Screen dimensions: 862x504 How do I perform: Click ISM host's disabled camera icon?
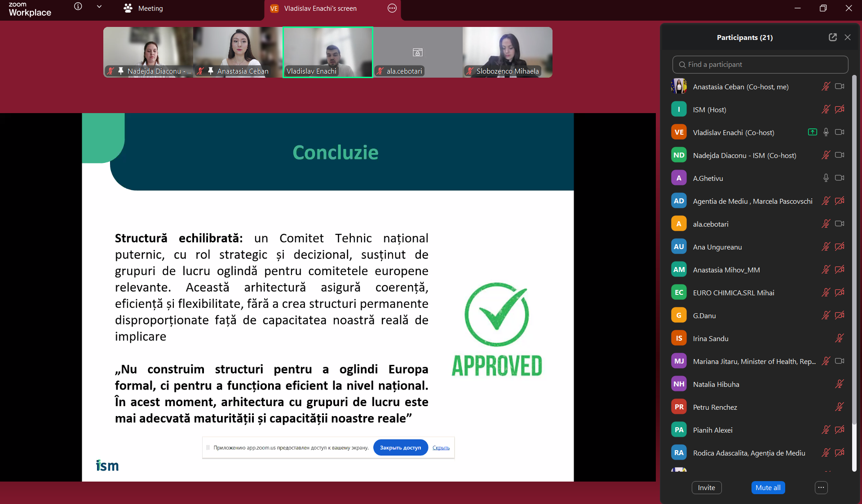pyautogui.click(x=839, y=110)
